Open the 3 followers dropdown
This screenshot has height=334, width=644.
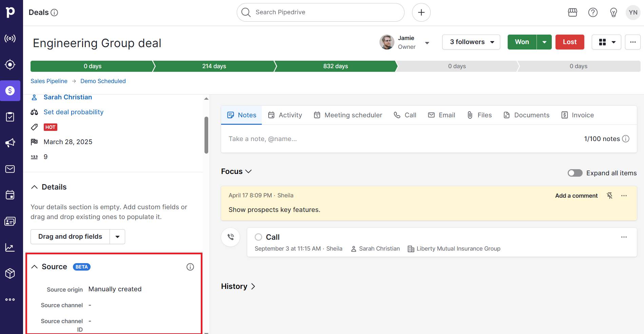pos(471,42)
